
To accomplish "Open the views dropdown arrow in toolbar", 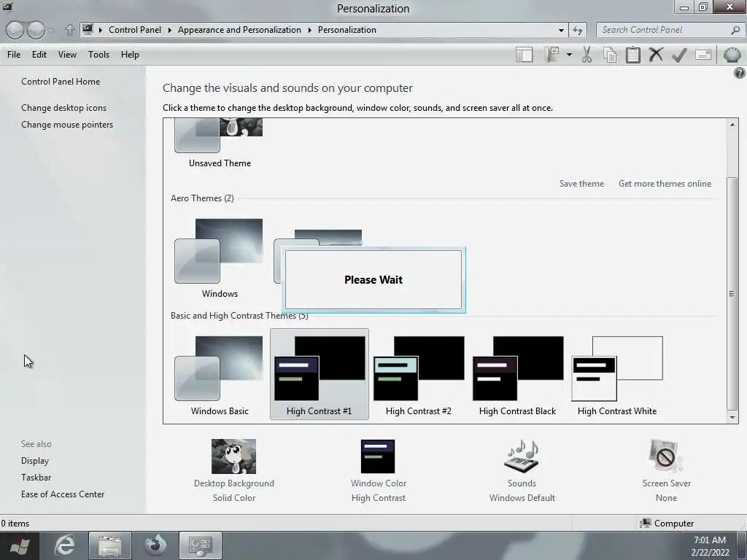I will (569, 55).
